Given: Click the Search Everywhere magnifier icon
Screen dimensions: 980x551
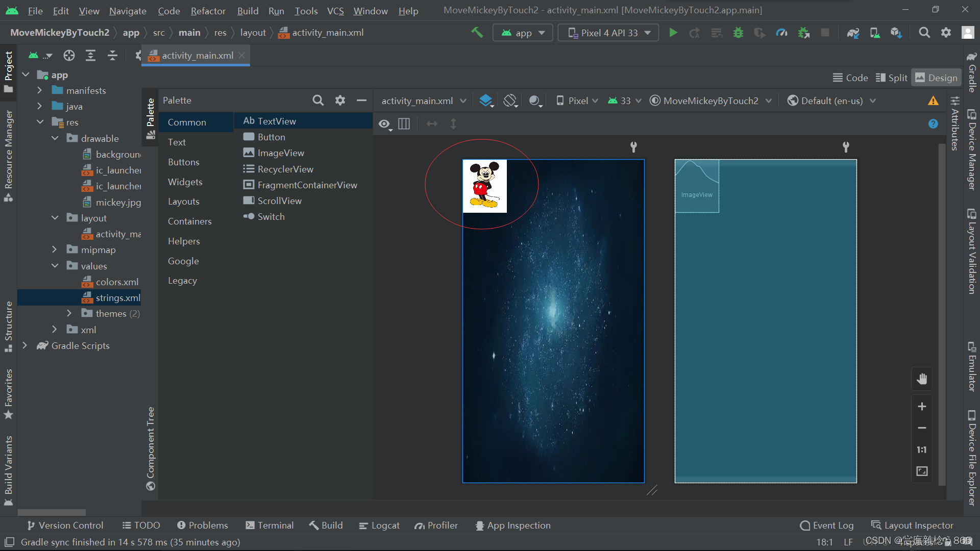Looking at the screenshot, I should point(924,33).
